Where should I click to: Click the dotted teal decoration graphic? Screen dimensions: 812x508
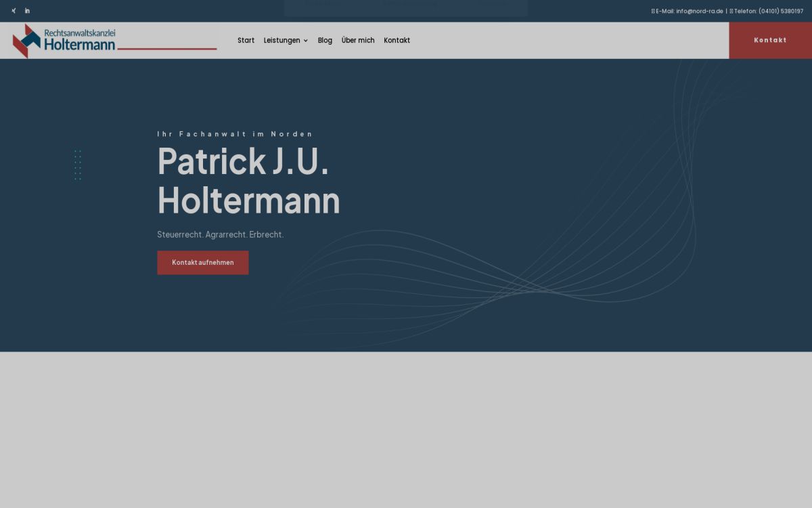coord(78,165)
